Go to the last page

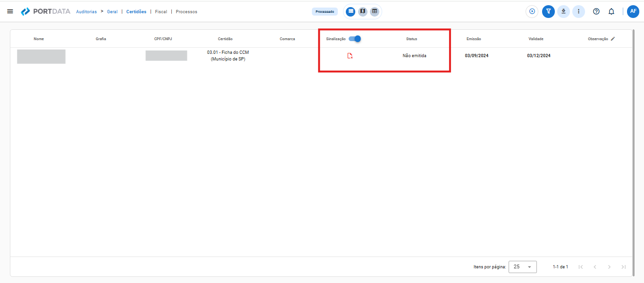[x=624, y=267]
